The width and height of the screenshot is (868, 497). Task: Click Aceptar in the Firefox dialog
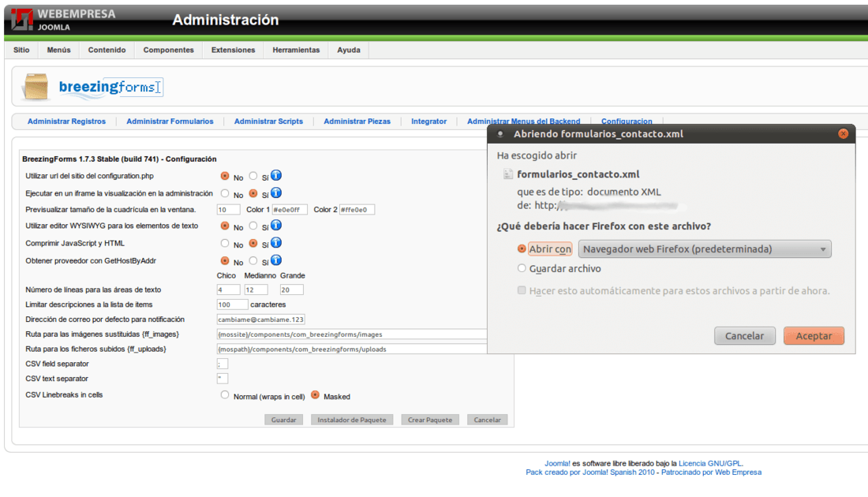click(814, 335)
